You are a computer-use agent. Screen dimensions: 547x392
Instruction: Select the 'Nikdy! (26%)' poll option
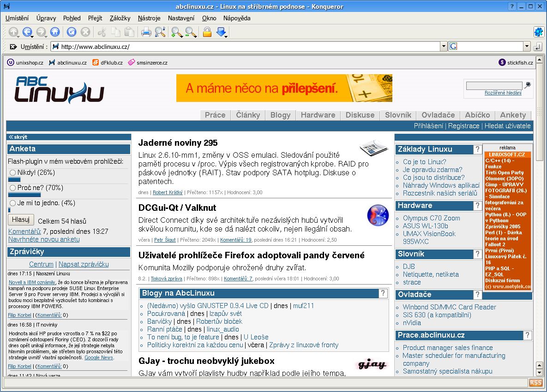coord(12,172)
